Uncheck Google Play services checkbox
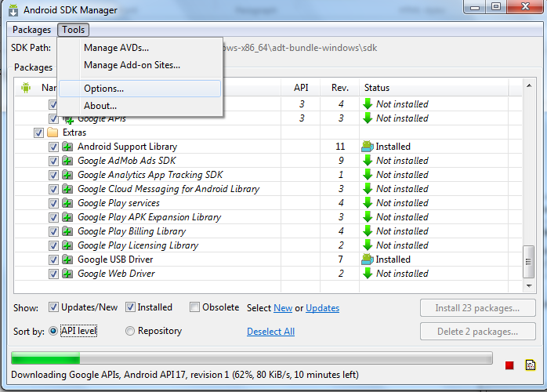This screenshot has width=547, height=392. click(x=53, y=203)
